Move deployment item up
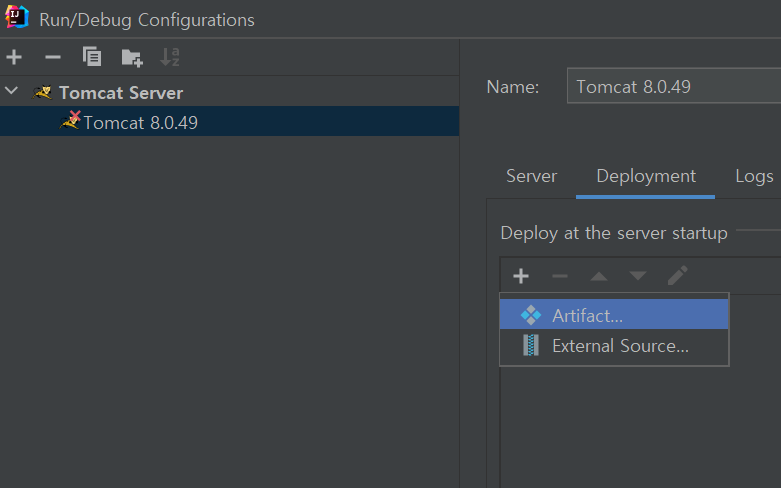The width and height of the screenshot is (781, 488). pyautogui.click(x=599, y=276)
